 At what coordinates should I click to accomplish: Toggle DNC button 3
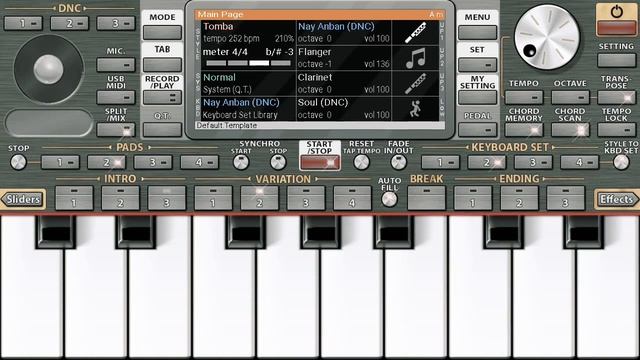(x=116, y=23)
